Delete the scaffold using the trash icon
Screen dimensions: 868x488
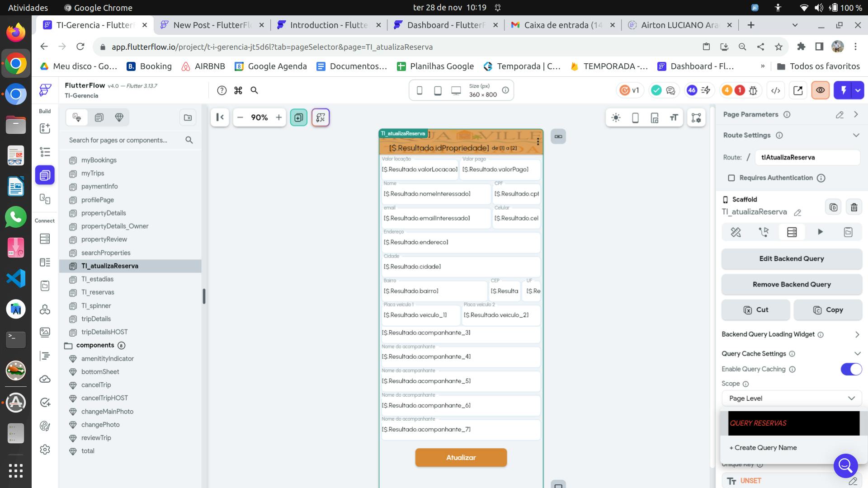coord(854,207)
